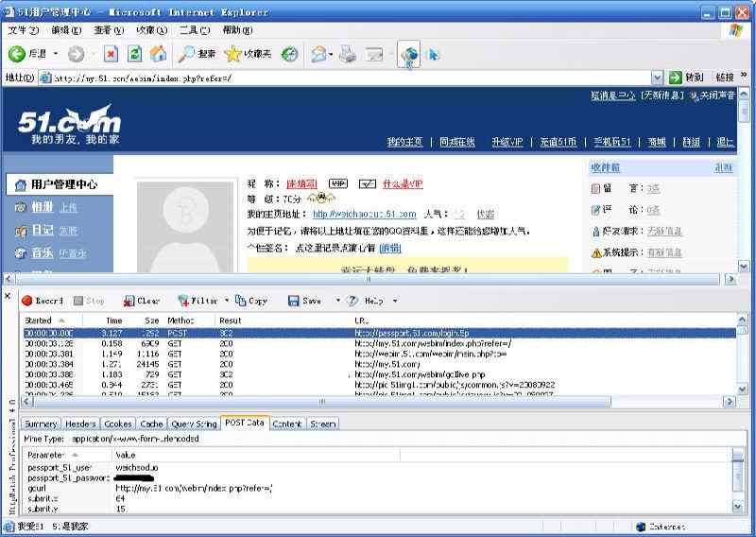The height and width of the screenshot is (537, 756).
Task: Toggle the HttpWatch globe icon
Action: tap(409, 55)
